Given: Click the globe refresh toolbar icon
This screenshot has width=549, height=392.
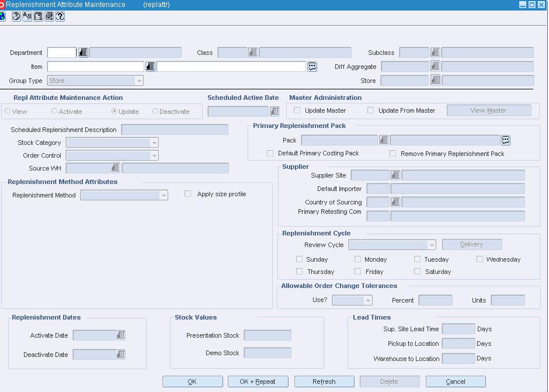Looking at the screenshot, I should pyautogui.click(x=16, y=16).
